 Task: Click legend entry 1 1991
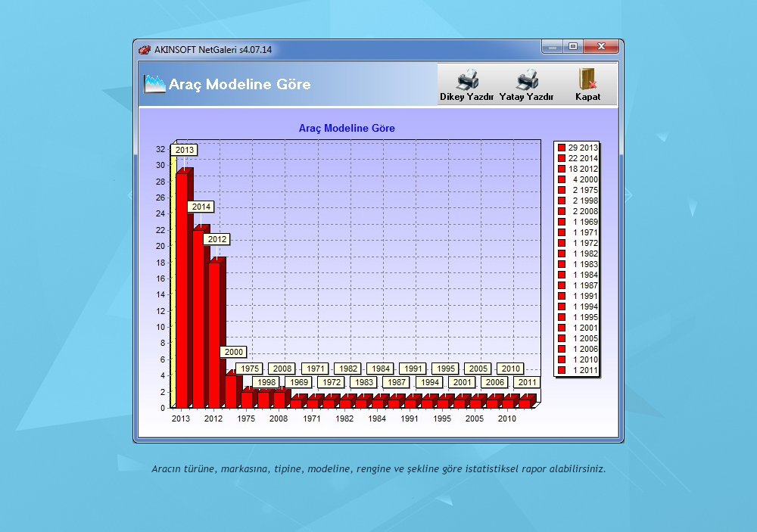[x=578, y=296]
